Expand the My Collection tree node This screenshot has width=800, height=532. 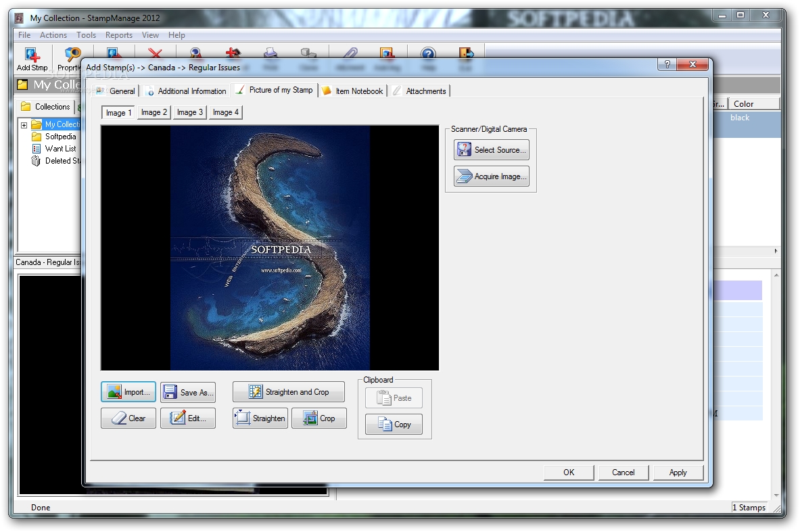24,124
